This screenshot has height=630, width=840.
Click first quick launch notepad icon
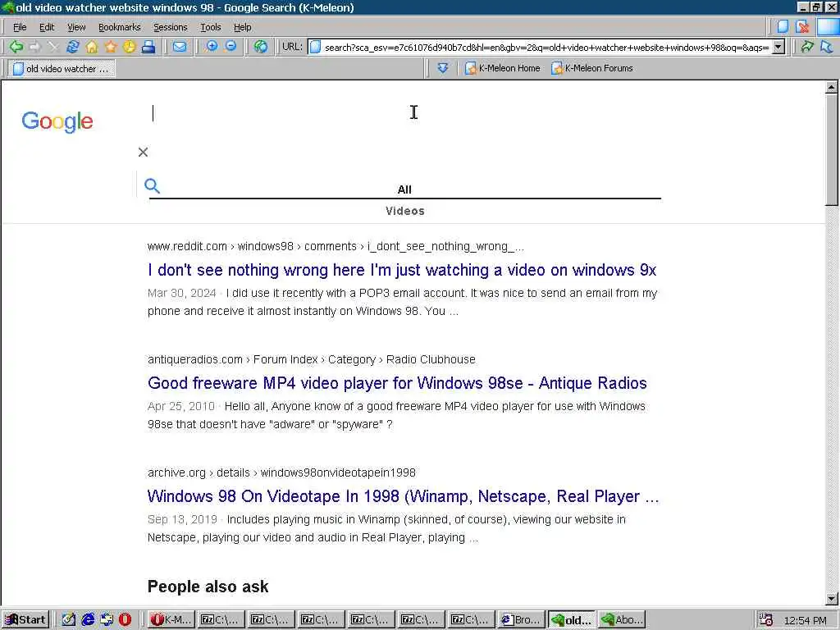[x=69, y=619]
